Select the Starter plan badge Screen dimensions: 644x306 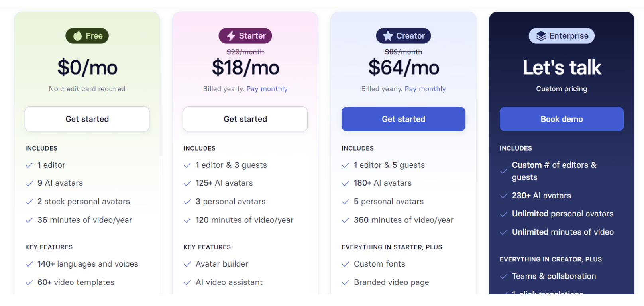(x=245, y=36)
